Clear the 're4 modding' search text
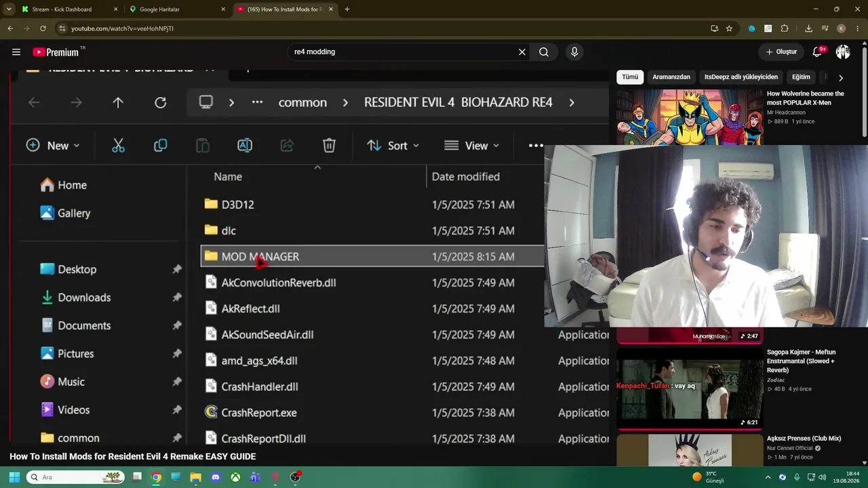 point(522,52)
